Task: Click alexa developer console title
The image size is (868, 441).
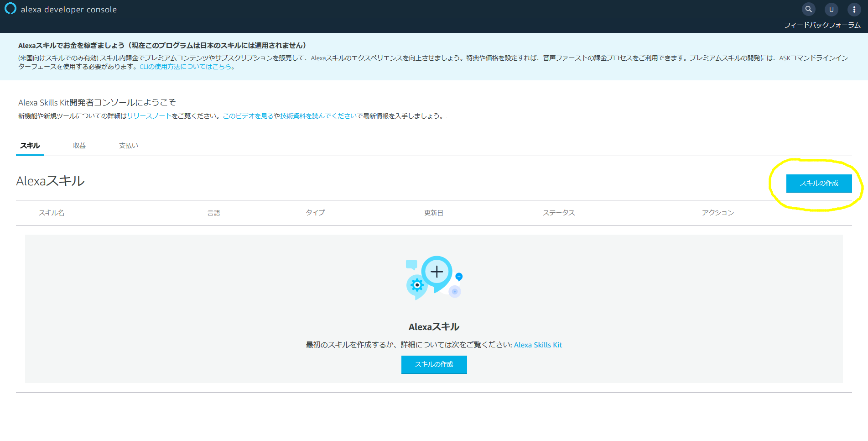Action: [69, 10]
